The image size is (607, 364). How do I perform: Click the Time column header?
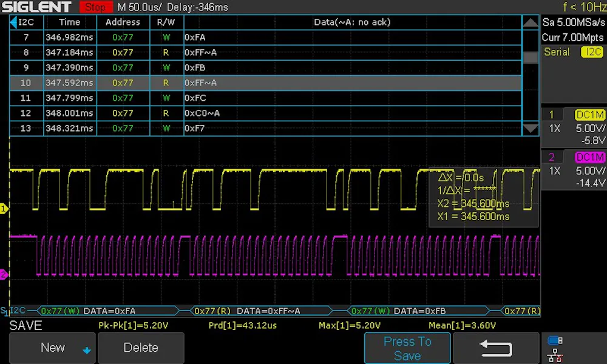point(70,22)
